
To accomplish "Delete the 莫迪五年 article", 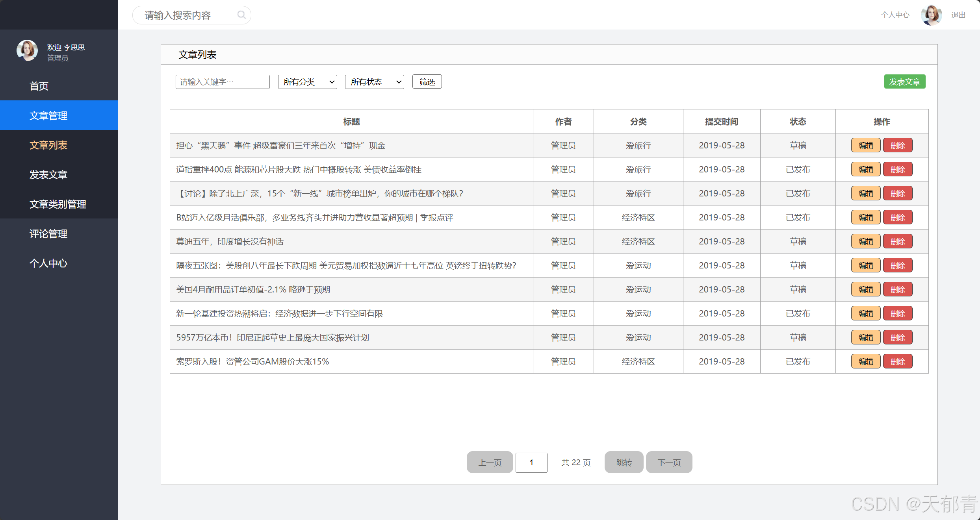I will coord(898,241).
